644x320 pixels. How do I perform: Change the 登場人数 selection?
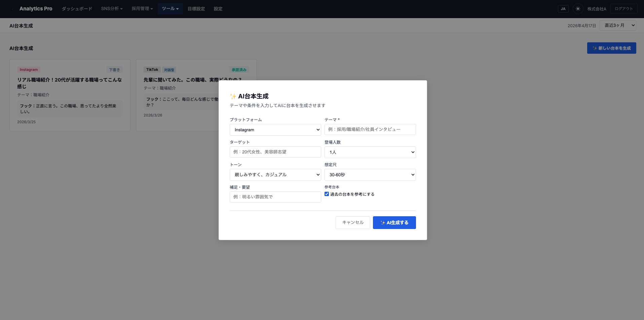pyautogui.click(x=370, y=152)
